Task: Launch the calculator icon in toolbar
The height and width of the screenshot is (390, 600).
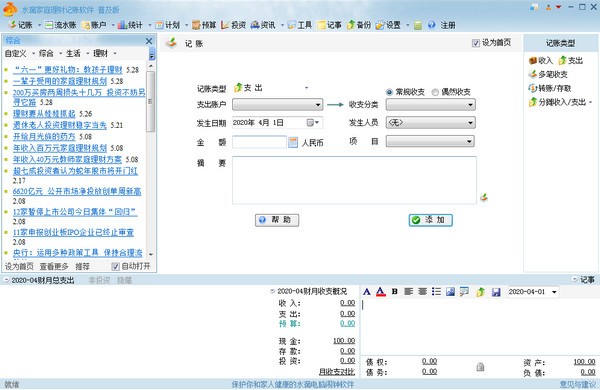Action: click(x=418, y=25)
